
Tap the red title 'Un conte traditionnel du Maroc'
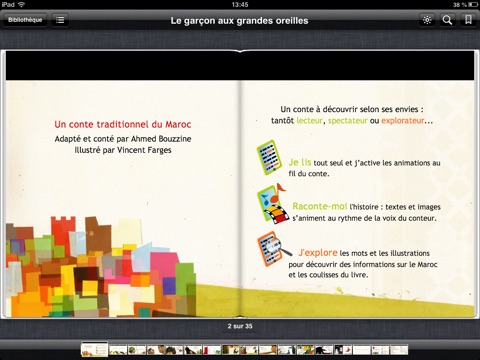(x=123, y=124)
